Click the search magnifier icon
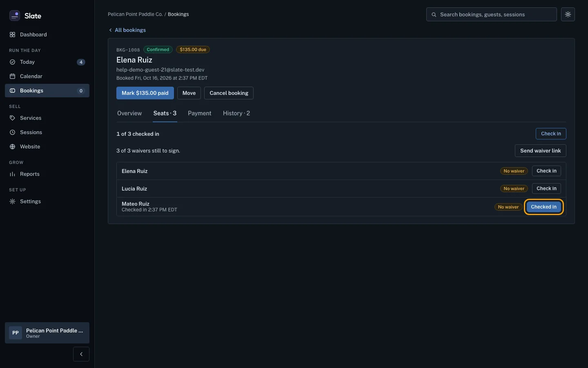 click(434, 15)
